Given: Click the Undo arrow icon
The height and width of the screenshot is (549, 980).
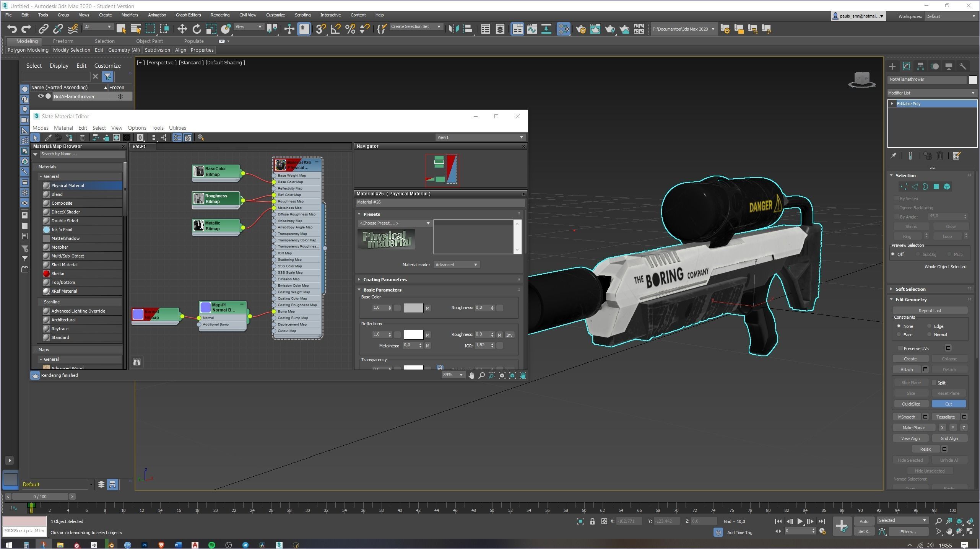Looking at the screenshot, I should click(x=12, y=29).
